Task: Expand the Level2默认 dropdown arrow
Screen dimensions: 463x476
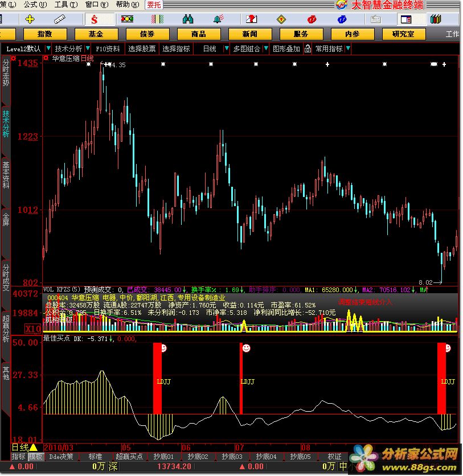Action: (48, 48)
